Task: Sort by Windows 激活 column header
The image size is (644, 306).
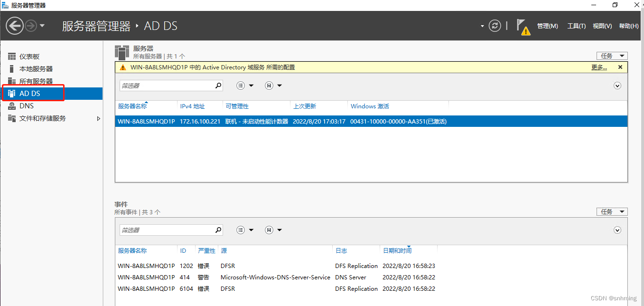Action: tap(370, 106)
